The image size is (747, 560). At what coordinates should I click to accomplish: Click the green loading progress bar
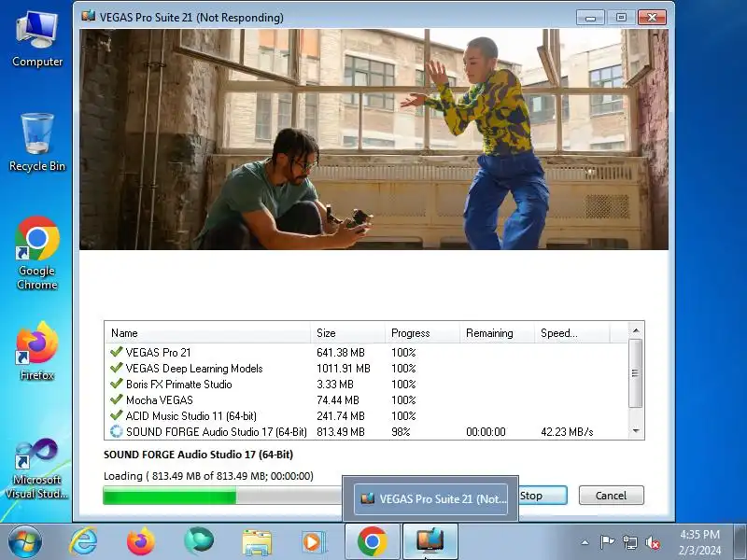tap(223, 496)
